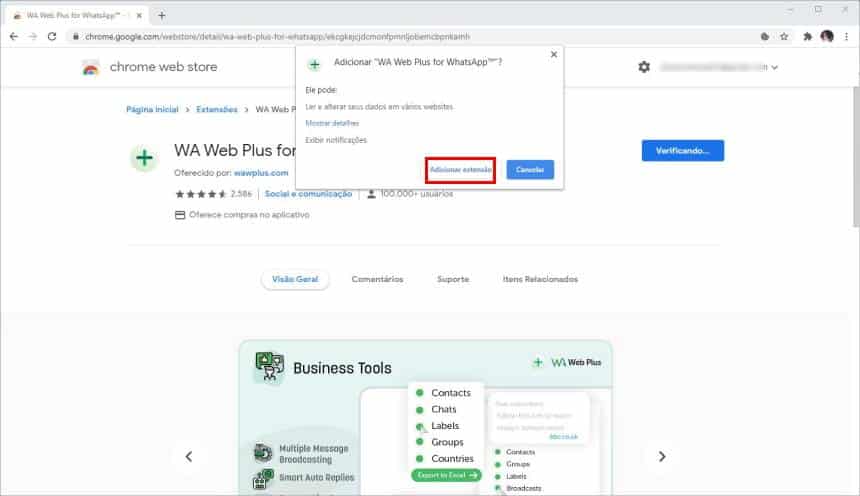Click the Business Tools promo image
The width and height of the screenshot is (860, 496).
(426, 418)
